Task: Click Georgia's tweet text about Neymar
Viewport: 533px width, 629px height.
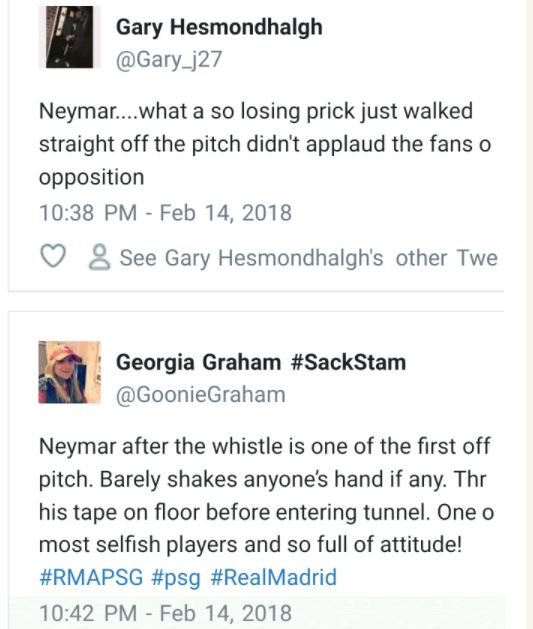Action: (266, 495)
